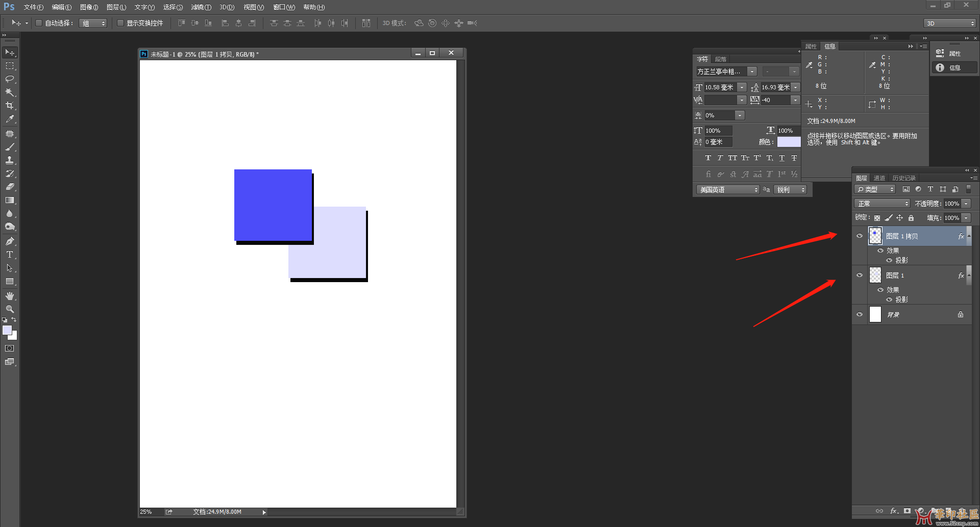
Task: Open the 正常 blend mode dropdown
Action: pos(882,204)
